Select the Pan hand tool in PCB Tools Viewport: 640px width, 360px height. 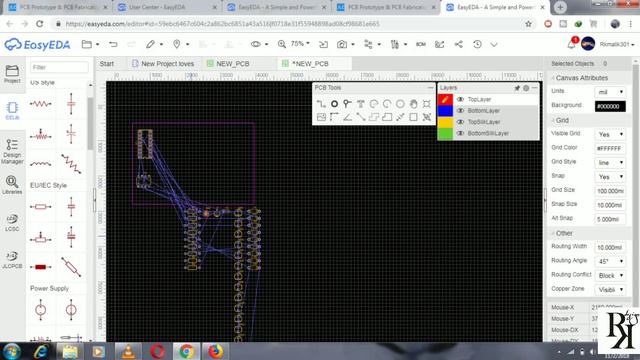click(x=413, y=104)
